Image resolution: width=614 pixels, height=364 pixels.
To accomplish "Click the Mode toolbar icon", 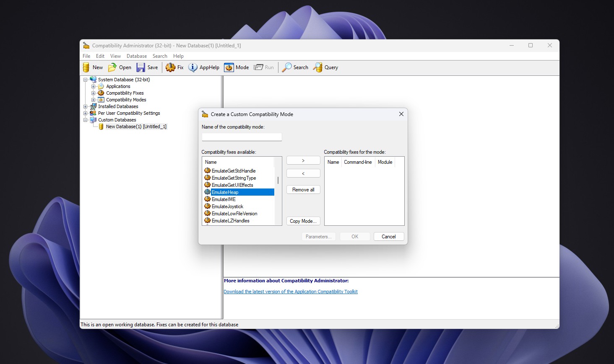I will (229, 67).
